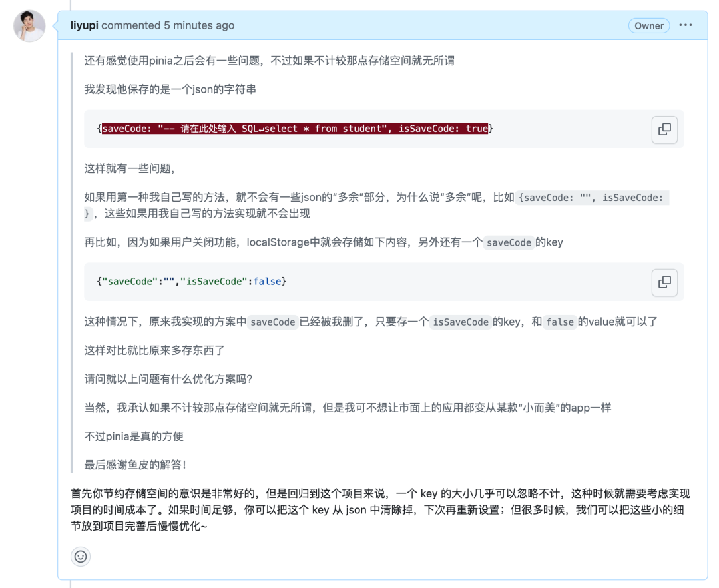
Task: Copy the second JSON code block
Action: pyautogui.click(x=664, y=282)
